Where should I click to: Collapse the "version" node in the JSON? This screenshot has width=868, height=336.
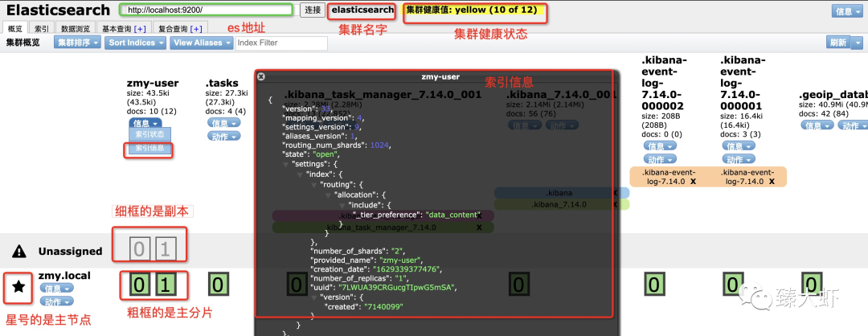tap(313, 296)
